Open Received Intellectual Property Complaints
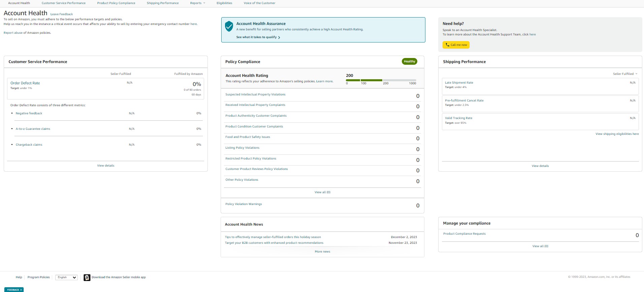 [x=255, y=105]
